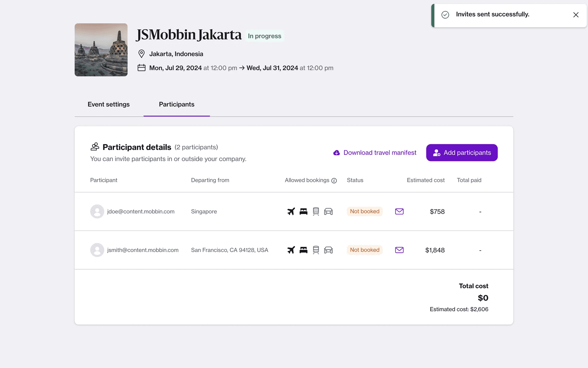This screenshot has height=368, width=588.
Task: Click In progress status badge
Action: [x=264, y=36]
